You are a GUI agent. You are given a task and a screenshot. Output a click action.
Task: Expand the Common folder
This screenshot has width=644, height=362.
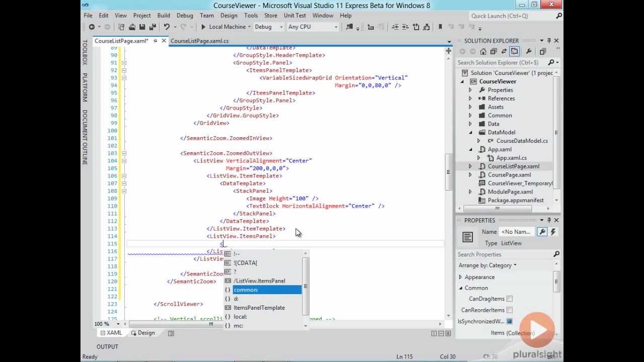click(470, 116)
